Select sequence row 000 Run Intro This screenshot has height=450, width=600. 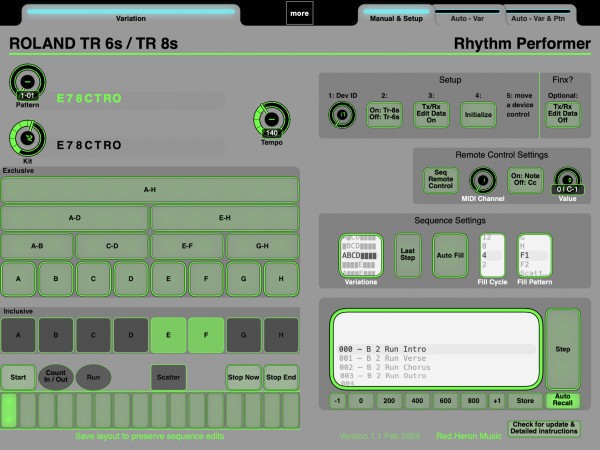[437, 349]
